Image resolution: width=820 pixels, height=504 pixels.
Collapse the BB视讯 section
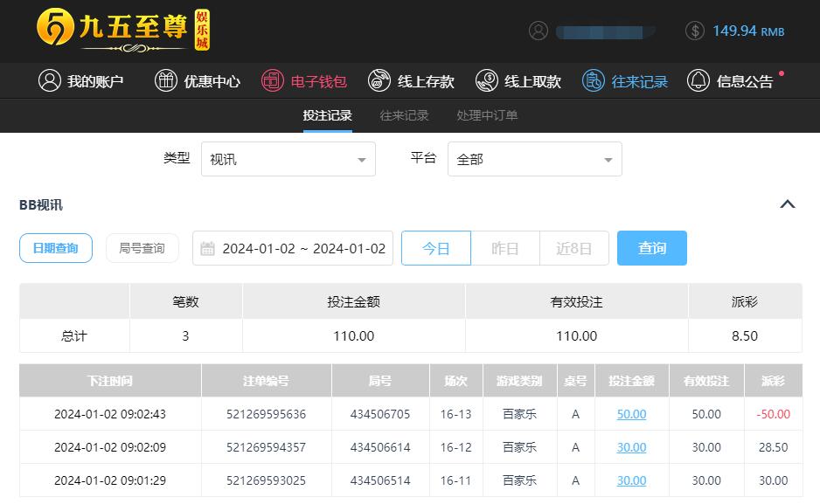click(787, 204)
